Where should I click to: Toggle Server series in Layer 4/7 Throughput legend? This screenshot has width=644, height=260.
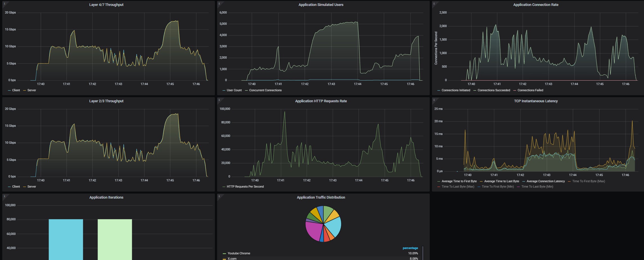(32, 90)
